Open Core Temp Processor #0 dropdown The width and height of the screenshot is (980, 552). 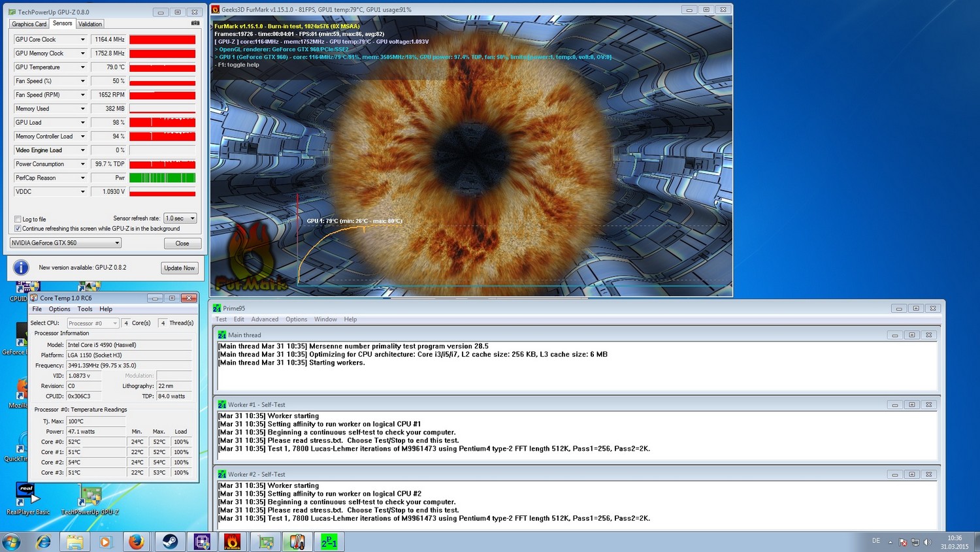pos(93,323)
